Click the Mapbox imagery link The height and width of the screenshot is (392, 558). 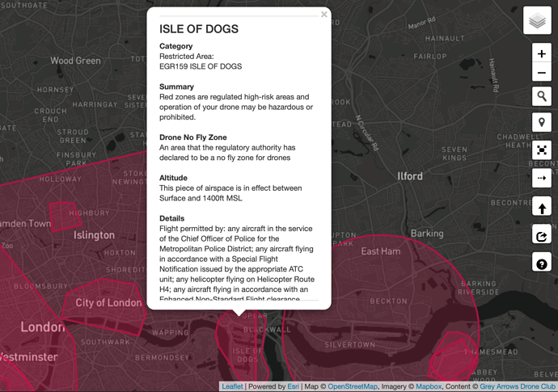(x=429, y=386)
